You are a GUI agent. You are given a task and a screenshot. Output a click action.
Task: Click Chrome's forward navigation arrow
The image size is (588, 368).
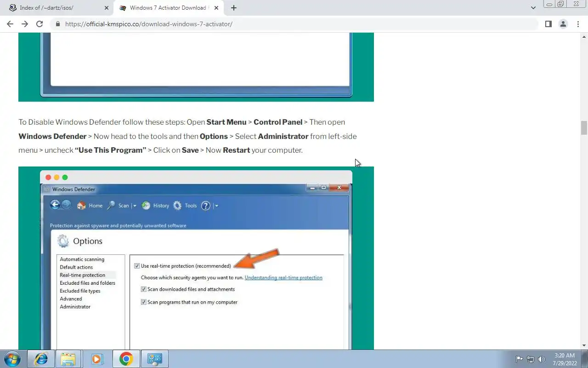tap(25, 24)
